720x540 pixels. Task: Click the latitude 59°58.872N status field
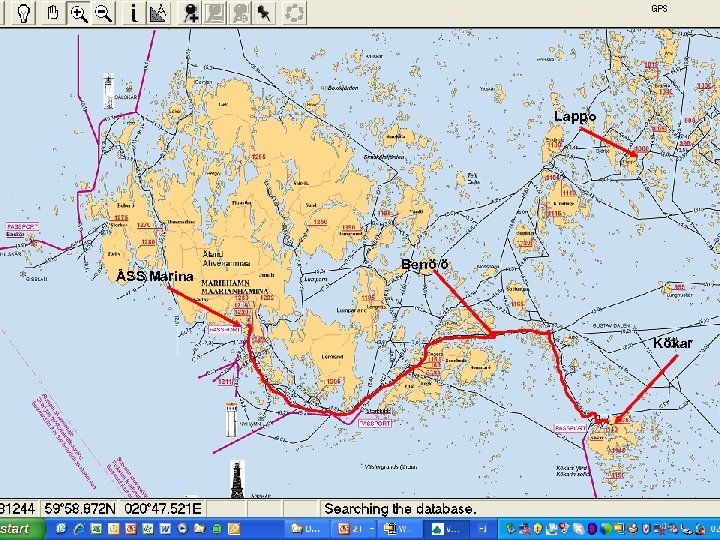[80, 509]
